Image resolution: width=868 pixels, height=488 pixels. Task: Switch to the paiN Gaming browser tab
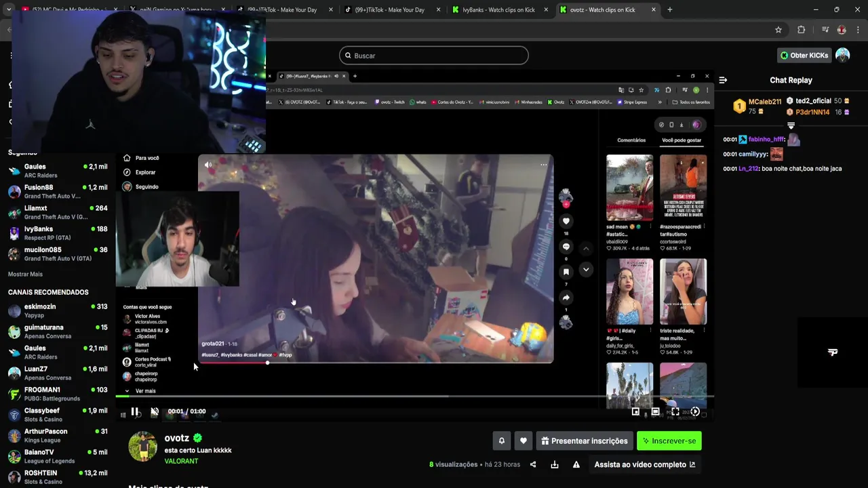176,9
